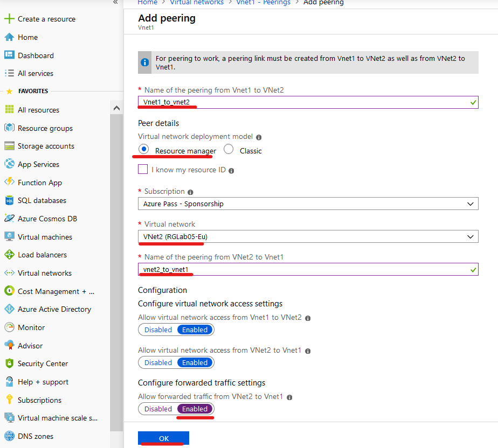The width and height of the screenshot is (498, 448).
Task: Click info icon for forwarded traffic setting
Action: click(289, 397)
